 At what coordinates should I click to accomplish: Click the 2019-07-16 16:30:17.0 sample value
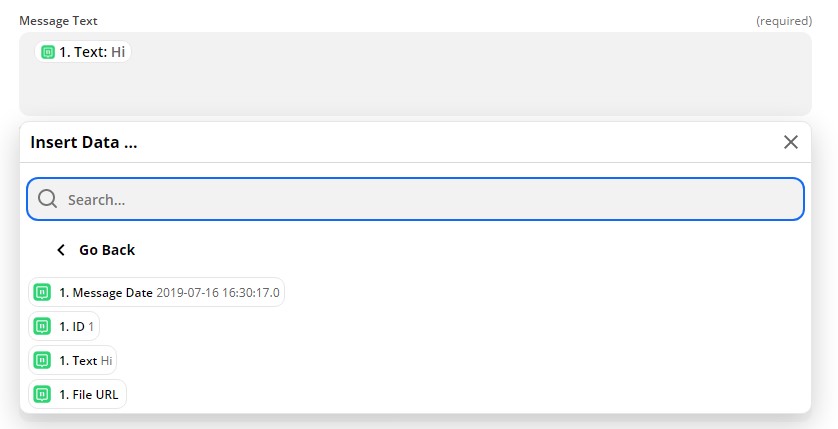[218, 293]
